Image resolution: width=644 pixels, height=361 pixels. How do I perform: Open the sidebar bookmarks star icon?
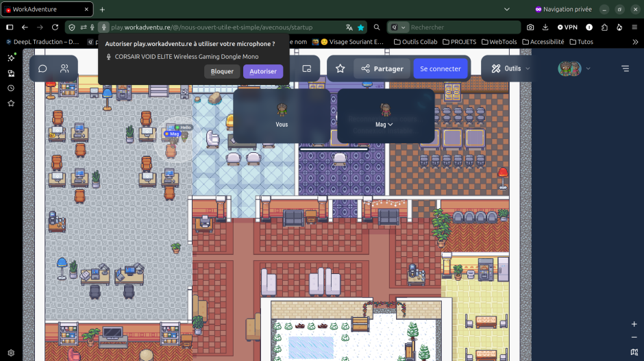(x=11, y=103)
